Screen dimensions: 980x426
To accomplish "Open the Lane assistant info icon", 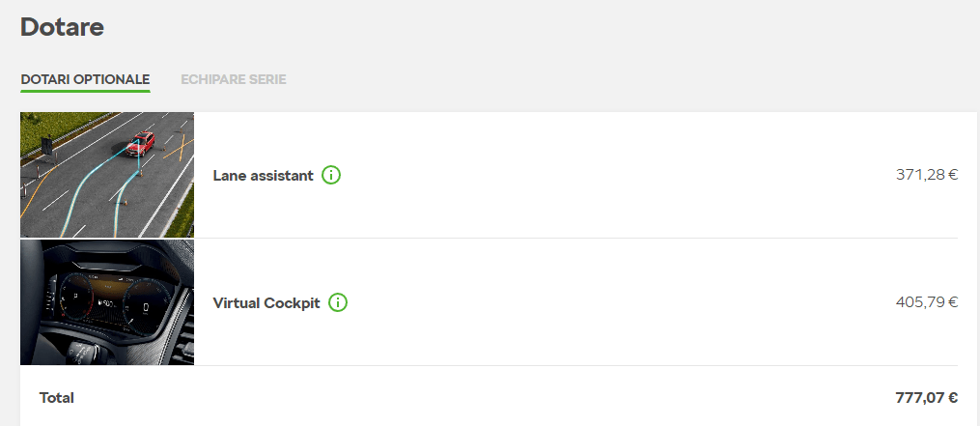I will (331, 176).
